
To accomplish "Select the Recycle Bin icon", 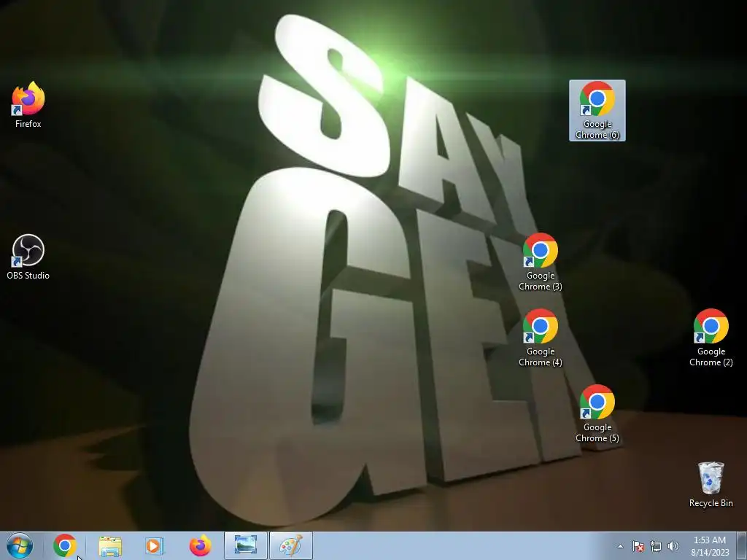I will pyautogui.click(x=711, y=484).
